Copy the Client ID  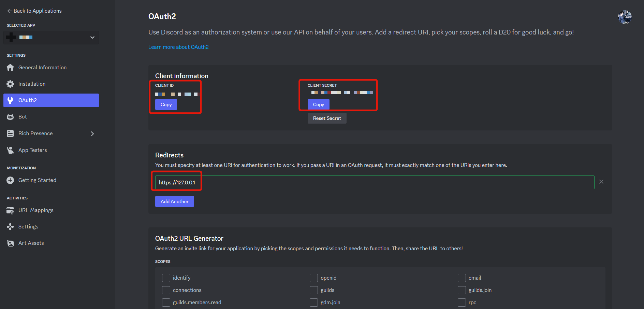[x=166, y=104]
